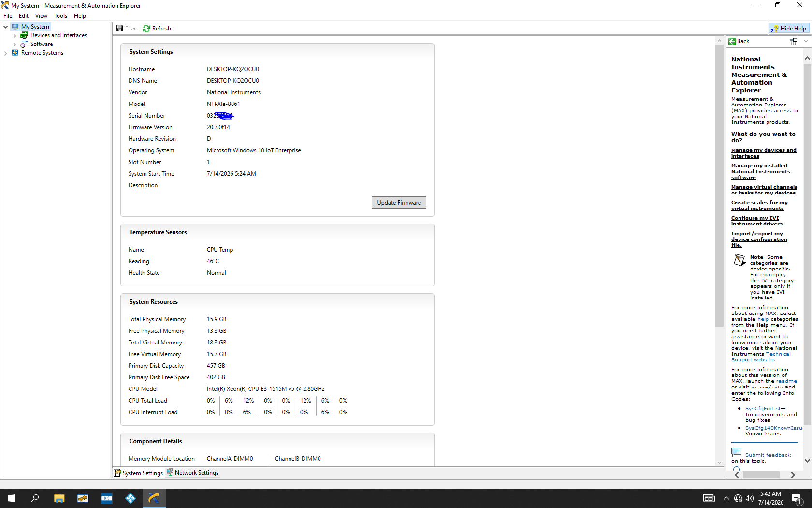The width and height of the screenshot is (812, 508).
Task: Open File Explorer from taskbar
Action: [59, 498]
